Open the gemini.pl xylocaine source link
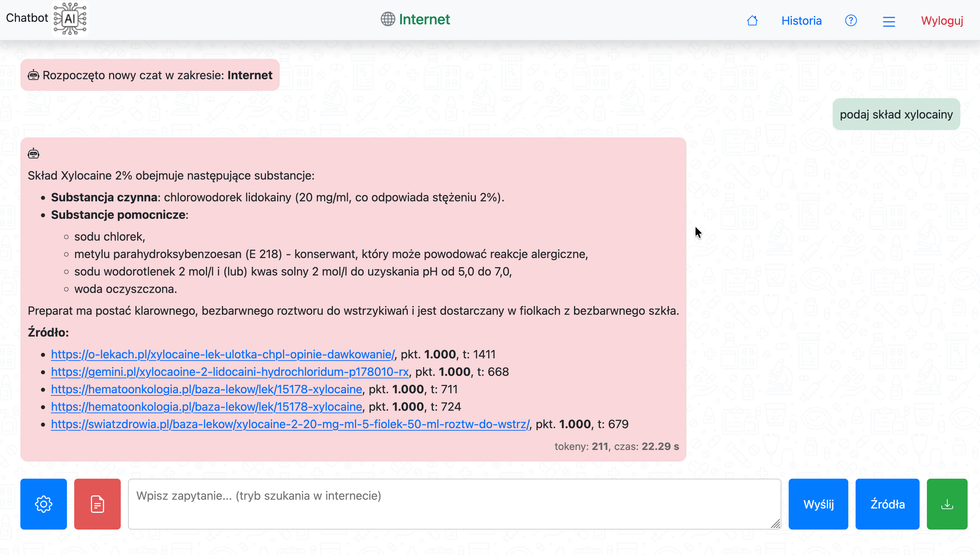980x555 pixels. [230, 372]
